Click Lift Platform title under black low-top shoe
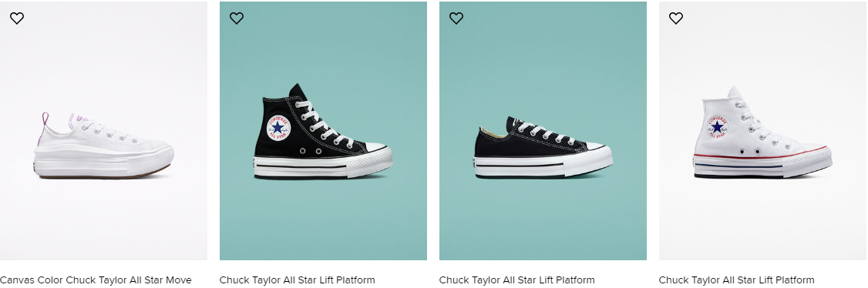 pyautogui.click(x=517, y=280)
